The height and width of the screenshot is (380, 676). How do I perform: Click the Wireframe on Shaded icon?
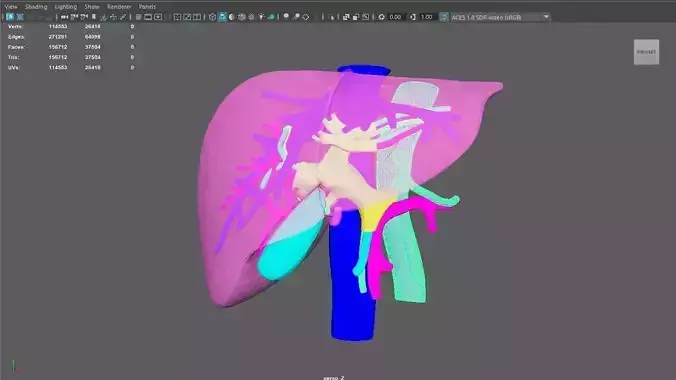241,17
